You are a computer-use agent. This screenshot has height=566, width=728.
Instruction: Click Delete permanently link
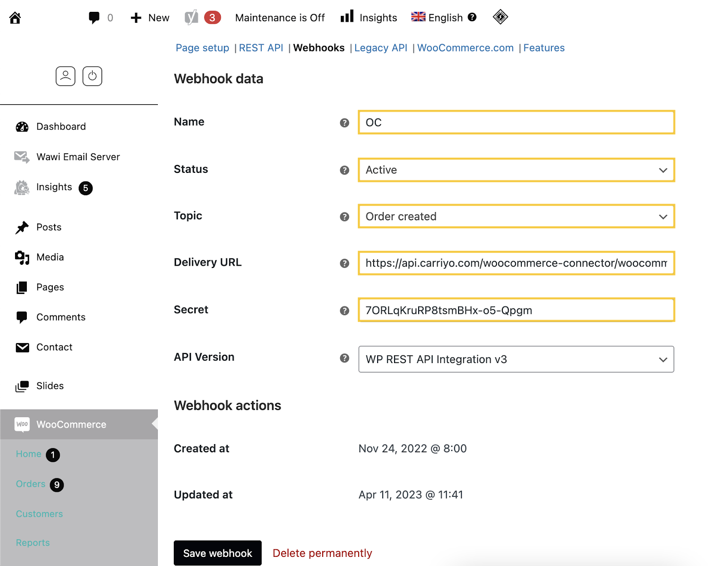(322, 553)
